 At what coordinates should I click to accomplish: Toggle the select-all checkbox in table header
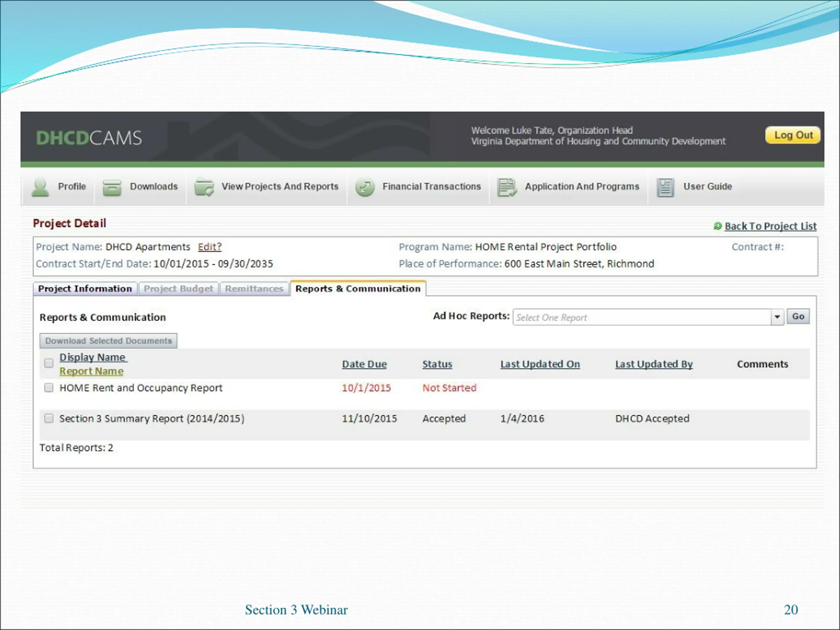49,363
